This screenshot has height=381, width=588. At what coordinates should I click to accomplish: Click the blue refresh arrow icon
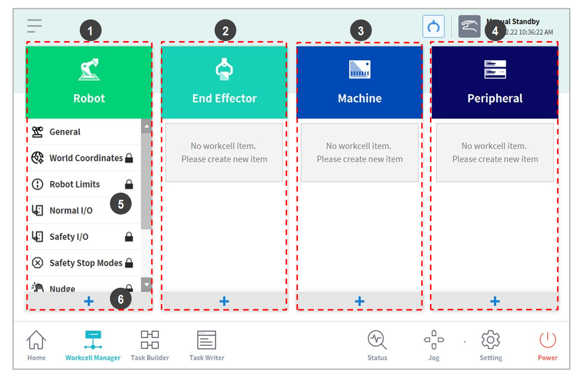433,26
